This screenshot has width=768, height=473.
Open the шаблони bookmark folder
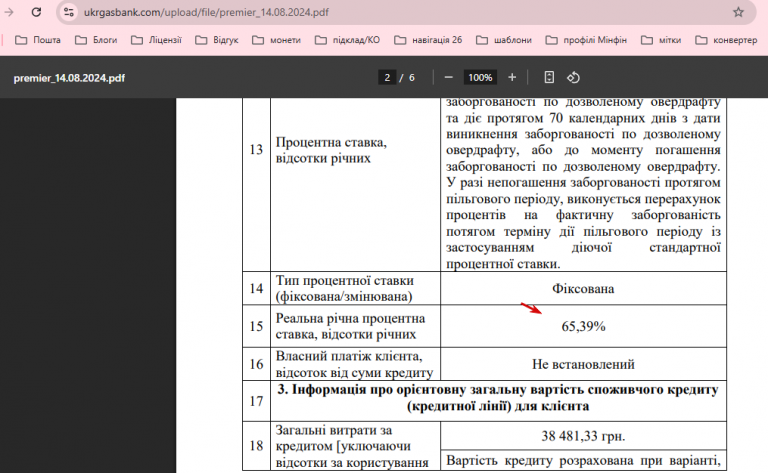click(504, 40)
